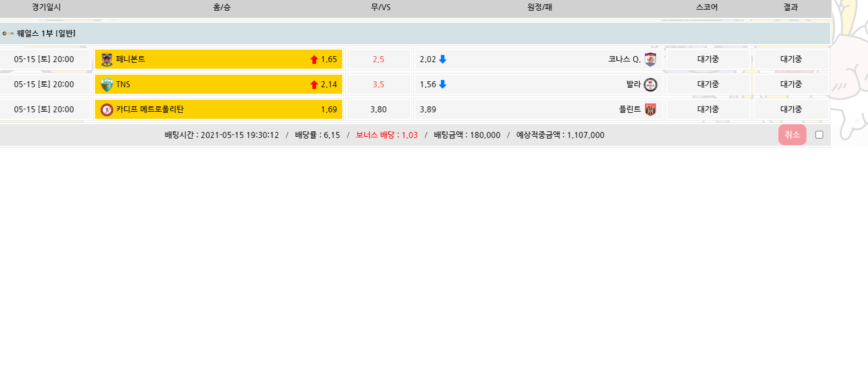Click the Cardiff Metropolitan team crest icon
This screenshot has height=387, width=868.
107,109
